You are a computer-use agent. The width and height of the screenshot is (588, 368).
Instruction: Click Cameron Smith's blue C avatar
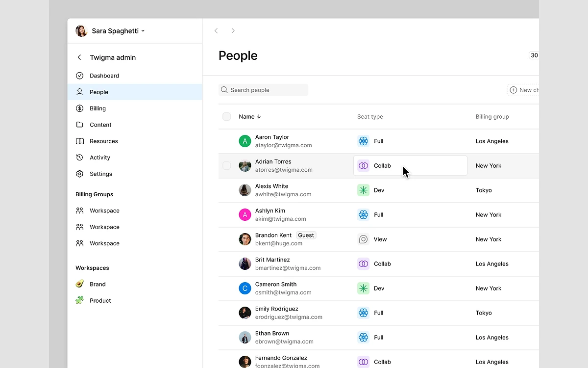click(245, 289)
